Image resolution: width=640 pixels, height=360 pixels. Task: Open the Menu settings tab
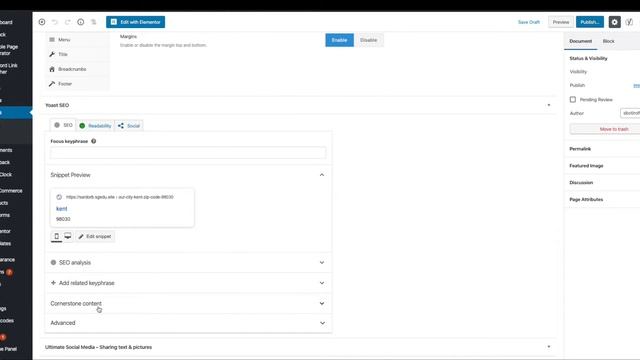click(77, 40)
